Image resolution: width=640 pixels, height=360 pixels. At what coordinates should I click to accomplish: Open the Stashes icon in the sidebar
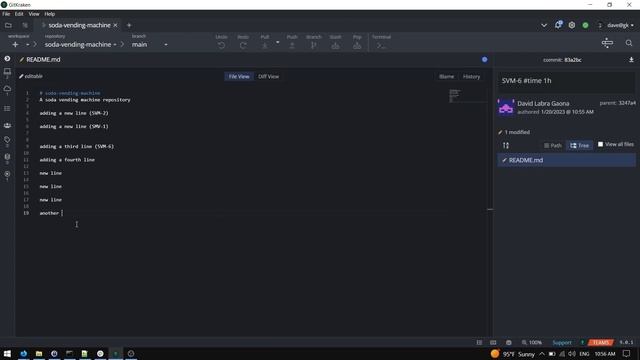pos(7,157)
